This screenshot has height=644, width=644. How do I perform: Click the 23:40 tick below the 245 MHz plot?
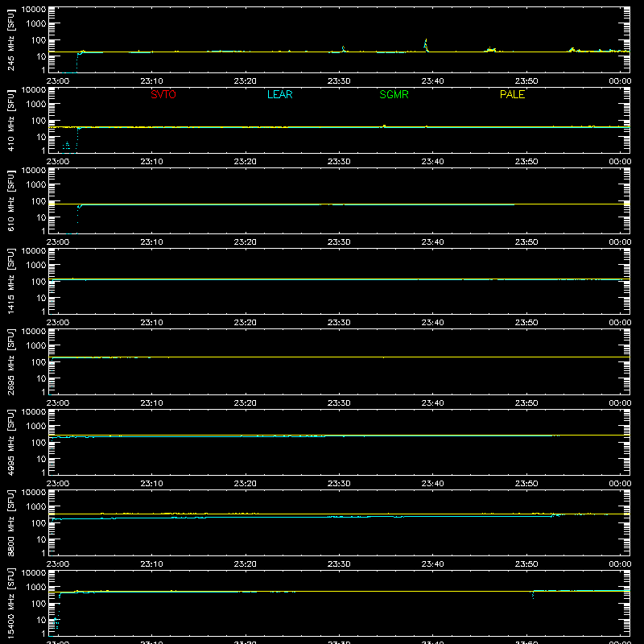click(432, 81)
